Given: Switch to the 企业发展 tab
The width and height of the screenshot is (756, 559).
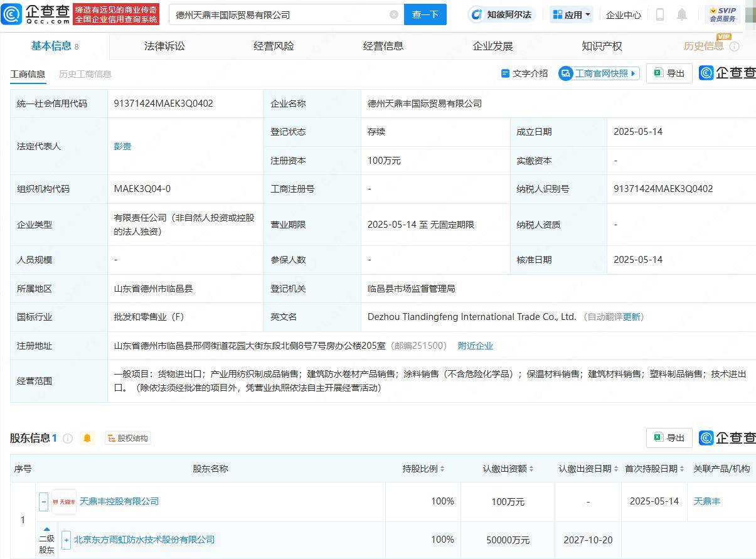Looking at the screenshot, I should [x=492, y=46].
